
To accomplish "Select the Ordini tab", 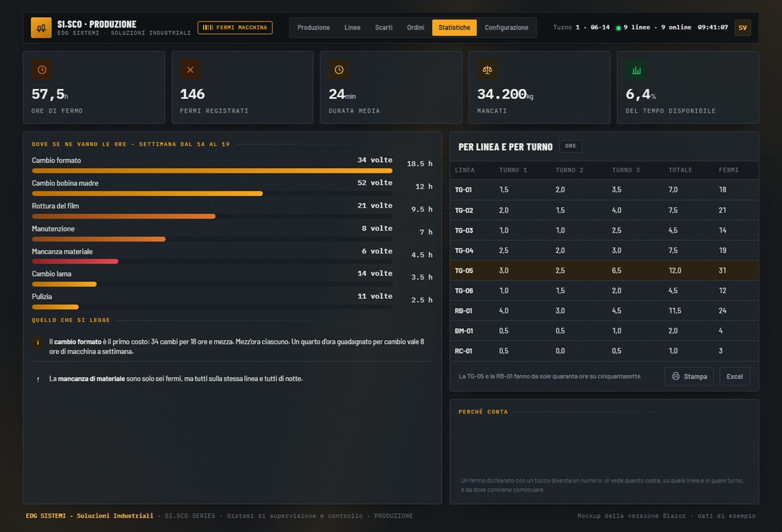I will click(416, 28).
